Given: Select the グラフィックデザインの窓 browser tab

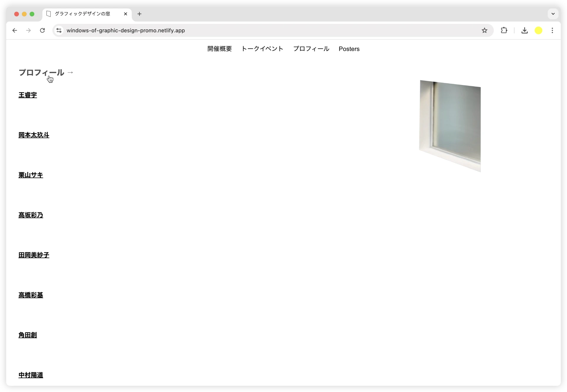Looking at the screenshot, I should point(87,14).
